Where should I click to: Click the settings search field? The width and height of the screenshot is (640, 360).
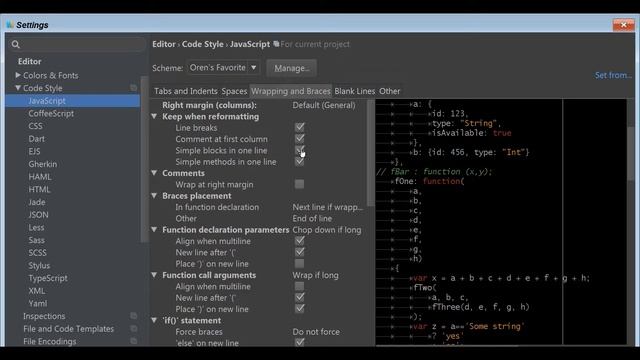tap(77, 44)
